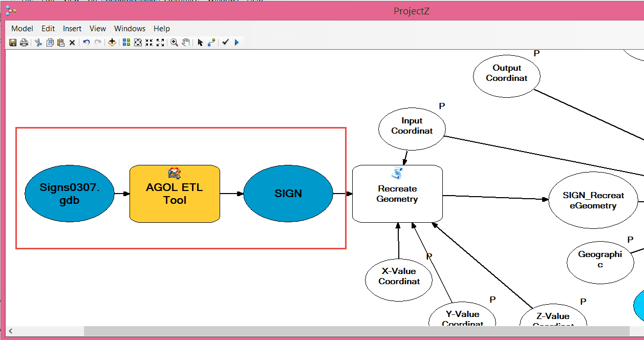Open the Help menu
This screenshot has width=644, height=340.
(162, 29)
